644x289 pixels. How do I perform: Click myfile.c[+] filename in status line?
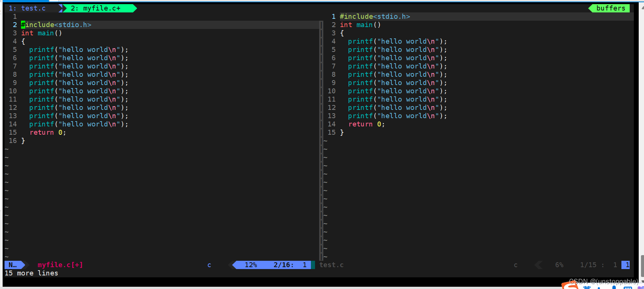60,265
